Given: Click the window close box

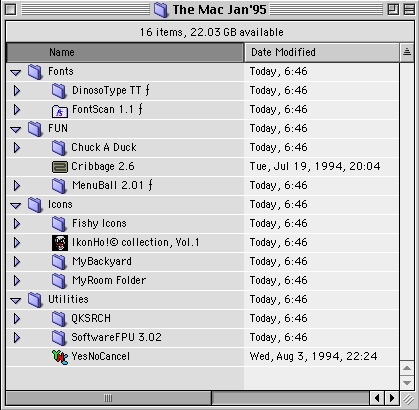Looking at the screenshot, I should point(10,9).
